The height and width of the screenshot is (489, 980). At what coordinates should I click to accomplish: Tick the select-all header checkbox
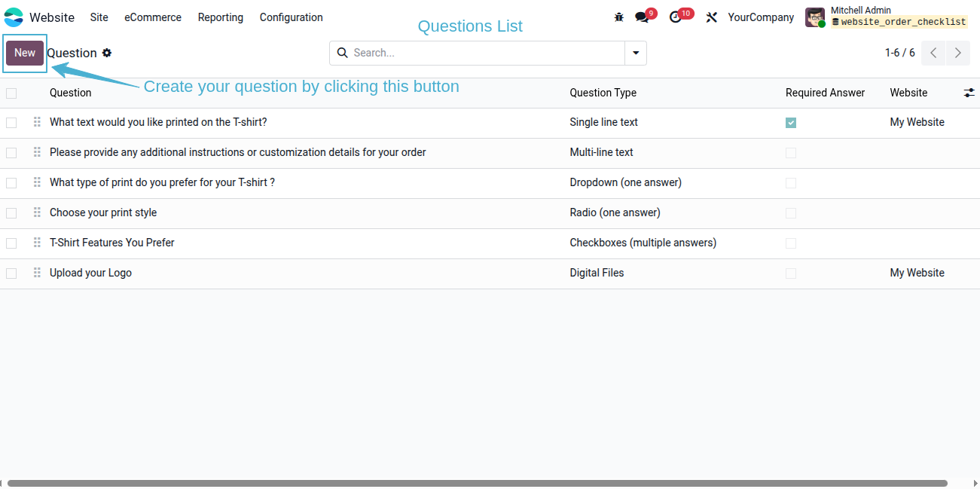tap(11, 93)
